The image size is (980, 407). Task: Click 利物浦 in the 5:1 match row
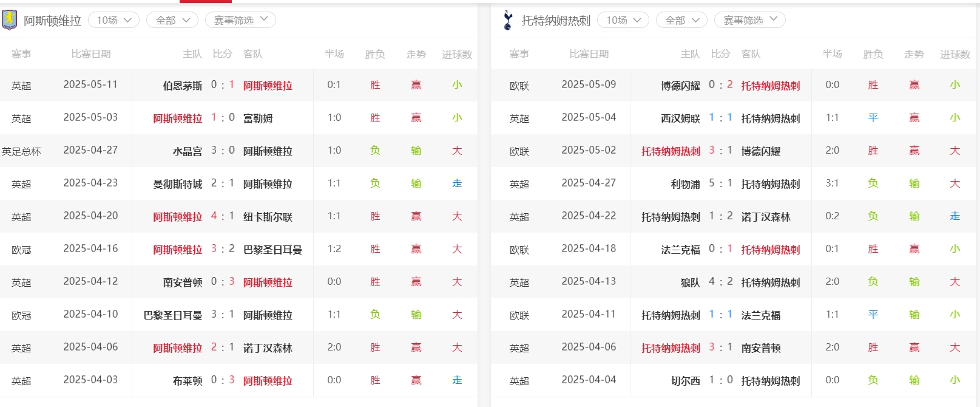[x=685, y=184]
